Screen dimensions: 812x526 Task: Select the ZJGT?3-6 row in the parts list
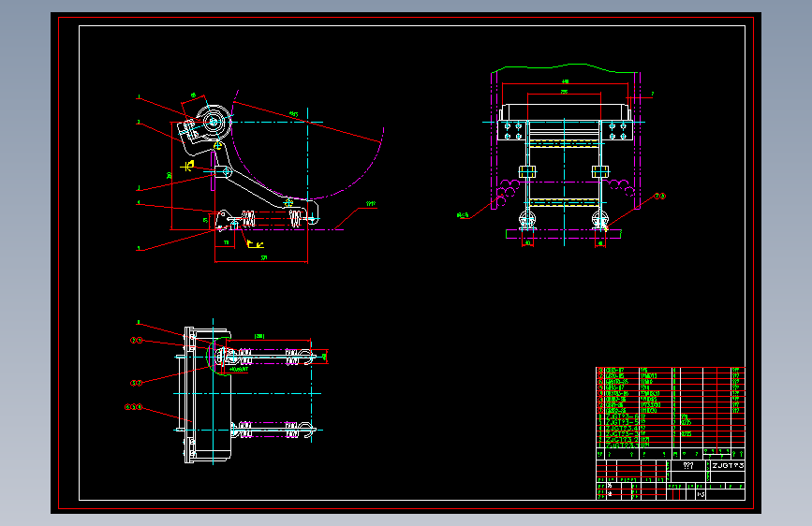pos(671,416)
